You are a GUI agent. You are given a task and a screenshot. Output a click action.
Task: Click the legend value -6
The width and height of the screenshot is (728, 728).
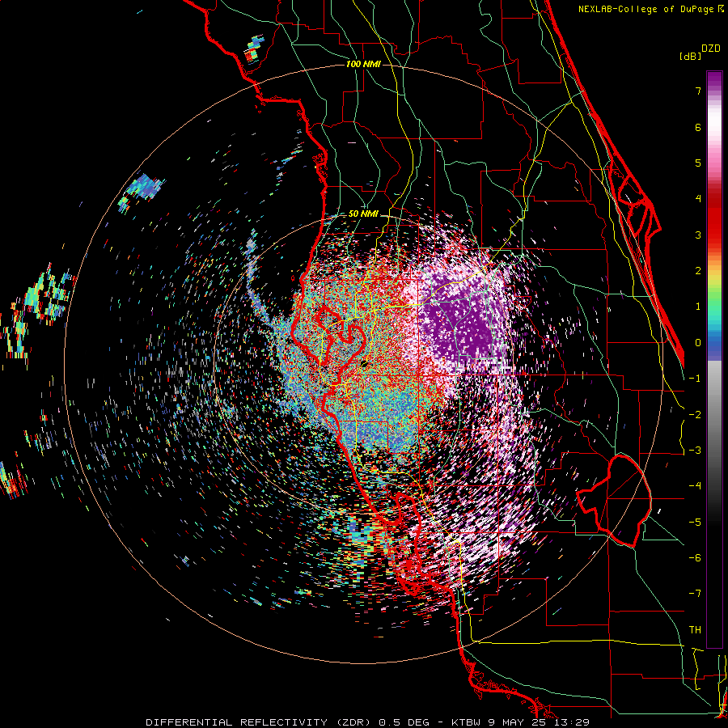[x=695, y=558]
